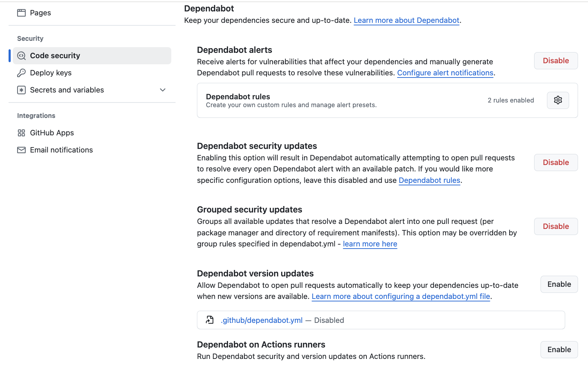Click the Secrets and variables asterisk icon
The image size is (588, 370).
coord(21,90)
